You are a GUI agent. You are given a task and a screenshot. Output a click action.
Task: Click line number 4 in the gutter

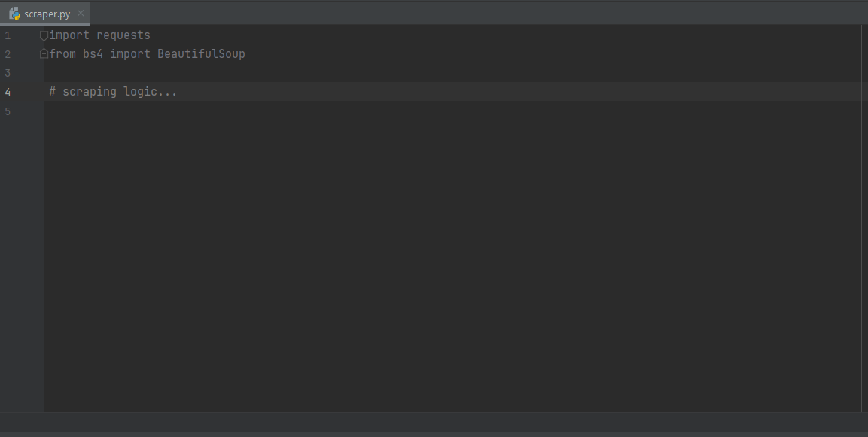tap(8, 92)
